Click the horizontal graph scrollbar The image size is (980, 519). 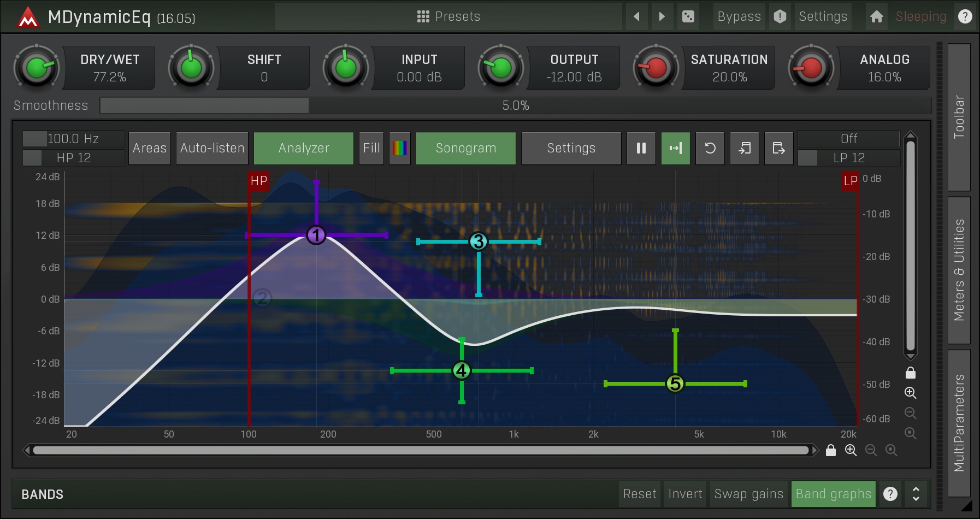(x=421, y=450)
